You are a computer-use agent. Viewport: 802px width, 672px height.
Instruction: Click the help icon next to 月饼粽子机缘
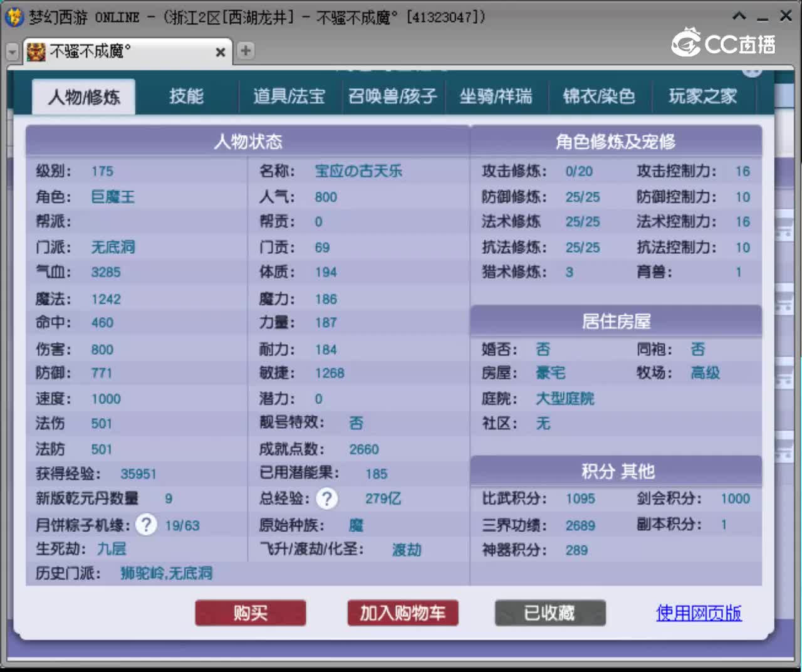tap(147, 524)
